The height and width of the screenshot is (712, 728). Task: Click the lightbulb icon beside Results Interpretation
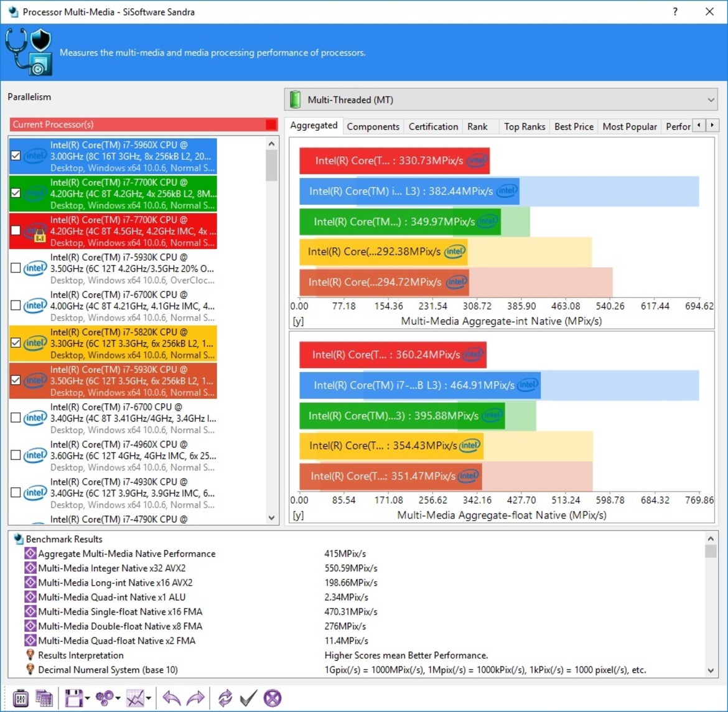tap(30, 655)
